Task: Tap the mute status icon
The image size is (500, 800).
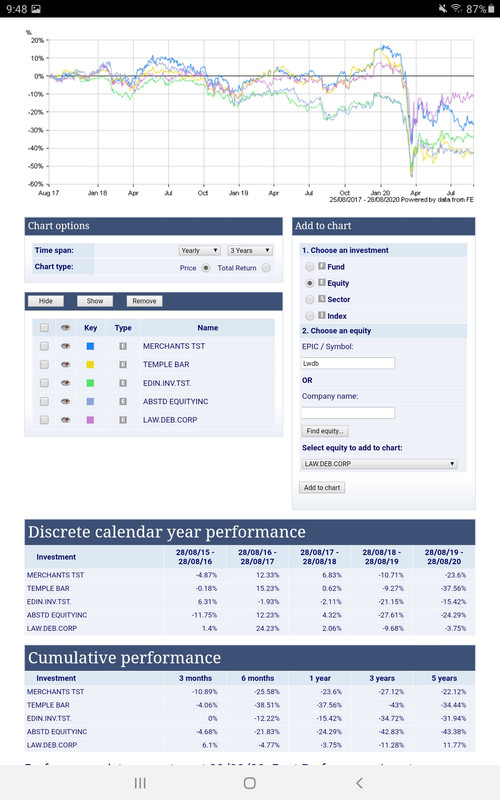Action: click(x=443, y=9)
